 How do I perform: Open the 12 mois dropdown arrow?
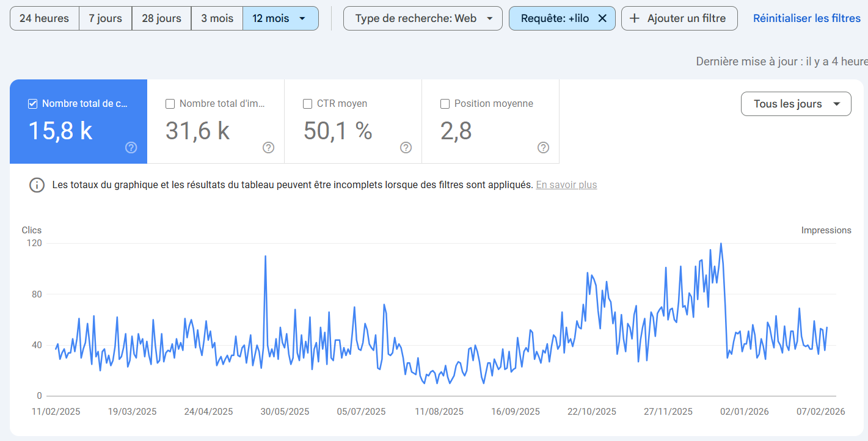[302, 18]
